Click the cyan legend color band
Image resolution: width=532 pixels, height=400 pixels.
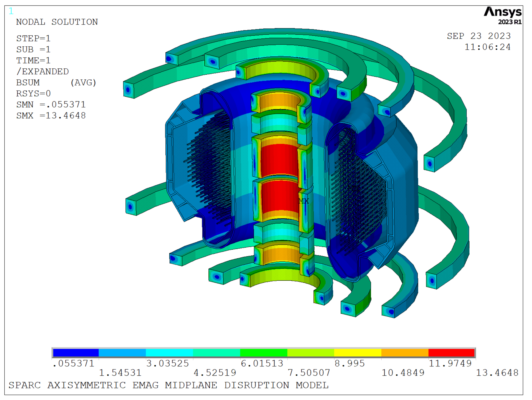tap(169, 353)
